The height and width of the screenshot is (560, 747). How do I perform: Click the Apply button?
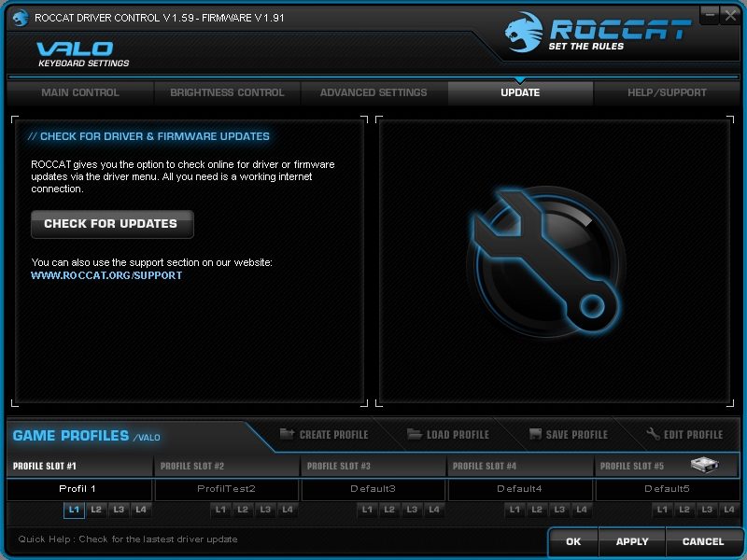click(632, 541)
